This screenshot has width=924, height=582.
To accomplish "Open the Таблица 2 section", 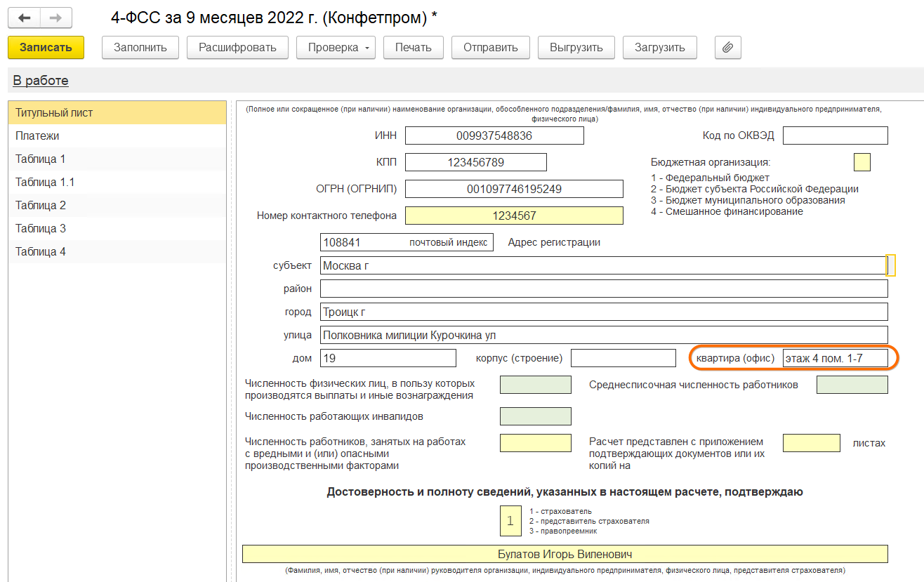I will coord(117,206).
